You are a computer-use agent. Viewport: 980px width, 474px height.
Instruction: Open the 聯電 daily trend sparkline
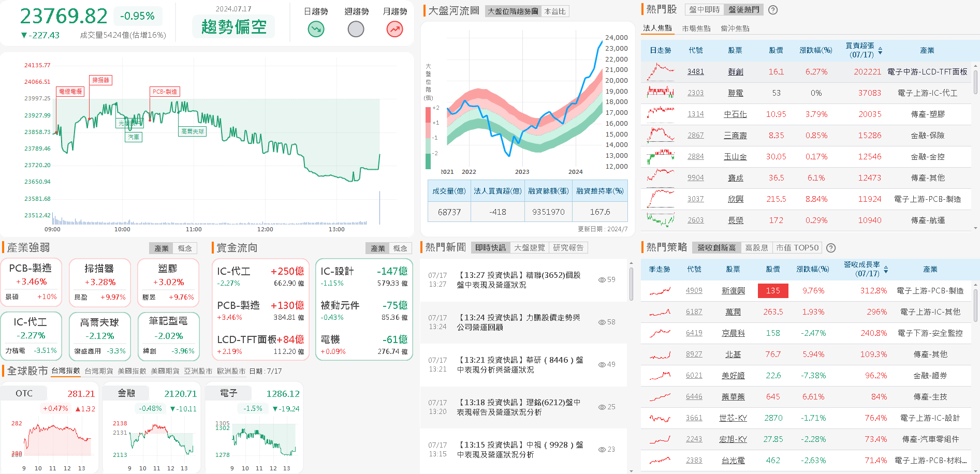[x=661, y=93]
